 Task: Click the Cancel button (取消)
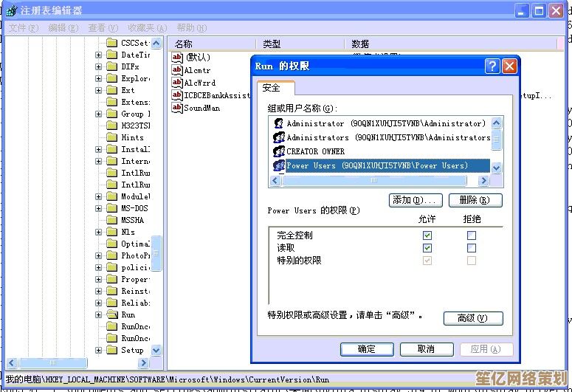click(427, 349)
